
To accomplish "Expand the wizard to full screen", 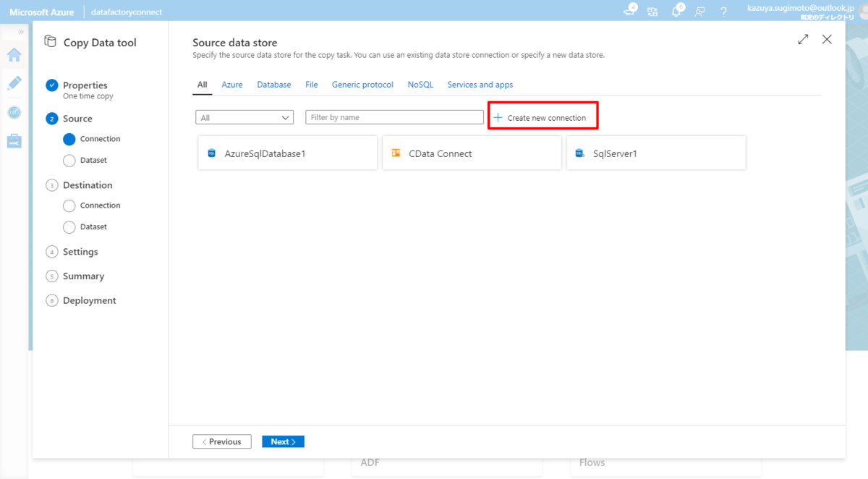I will 803,40.
